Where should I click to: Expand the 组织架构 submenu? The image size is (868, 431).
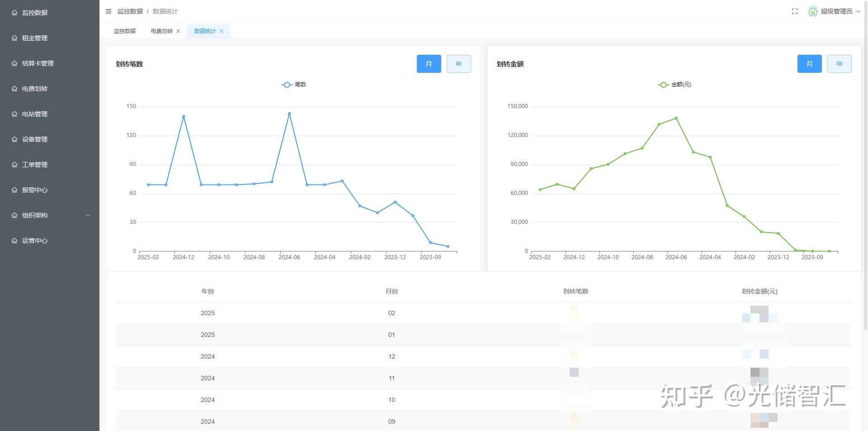50,215
